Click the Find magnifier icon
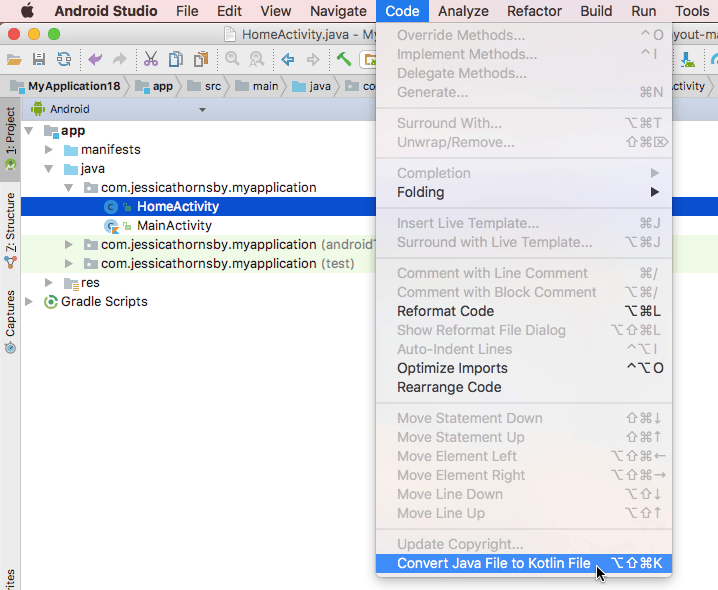Image resolution: width=718 pixels, height=590 pixels. coord(233,60)
